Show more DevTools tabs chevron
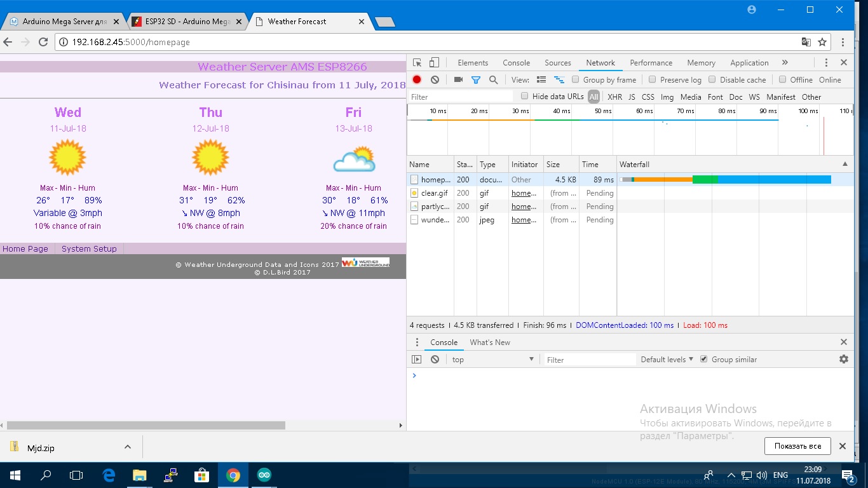This screenshot has height=488, width=868. (x=785, y=63)
